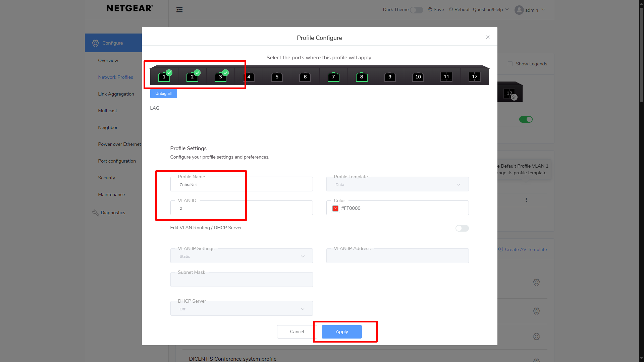Select port 7 on the switch diagram

(x=333, y=77)
